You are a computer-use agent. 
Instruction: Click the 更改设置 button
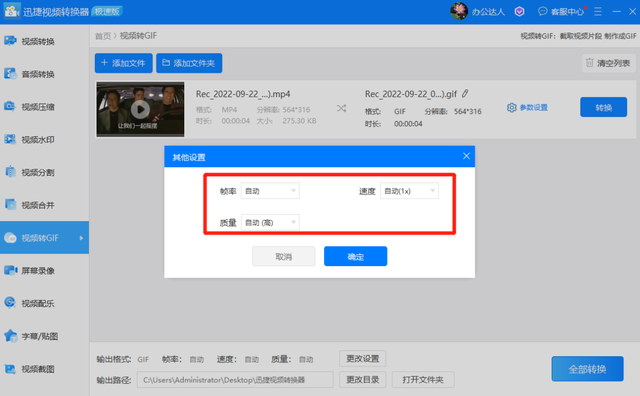(362, 358)
